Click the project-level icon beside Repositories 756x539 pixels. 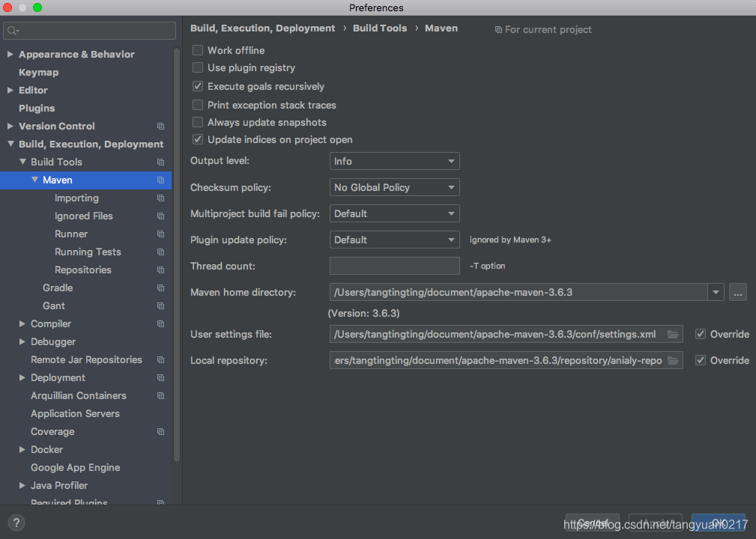click(x=160, y=270)
